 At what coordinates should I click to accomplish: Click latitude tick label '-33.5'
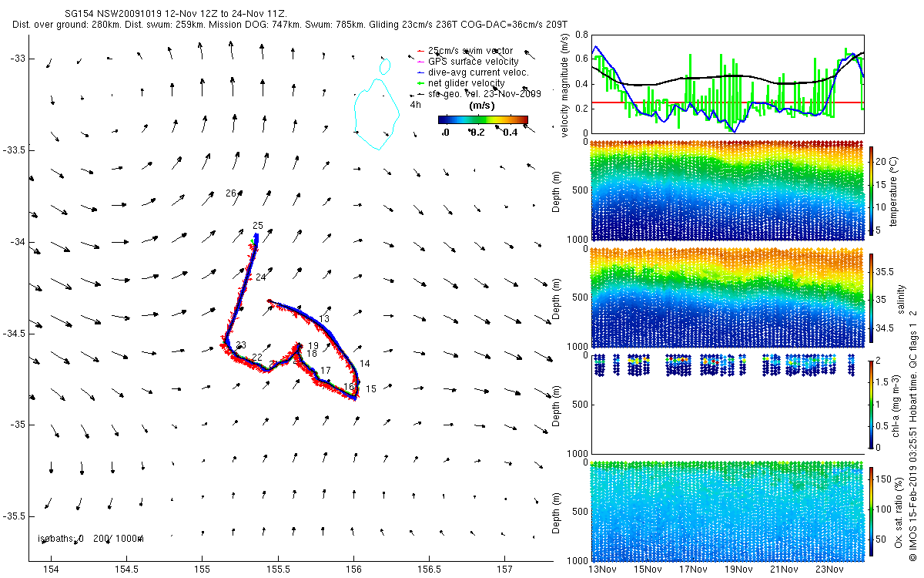pyautogui.click(x=15, y=150)
